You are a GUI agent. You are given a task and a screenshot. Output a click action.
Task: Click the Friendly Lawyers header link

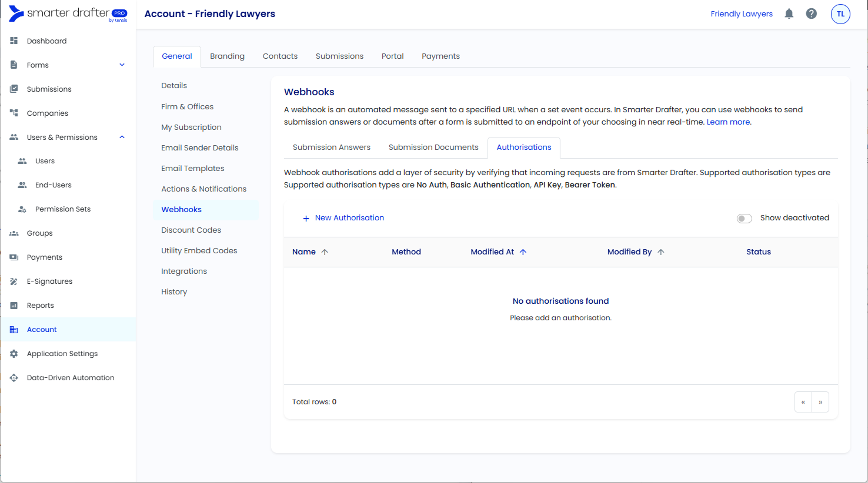742,14
